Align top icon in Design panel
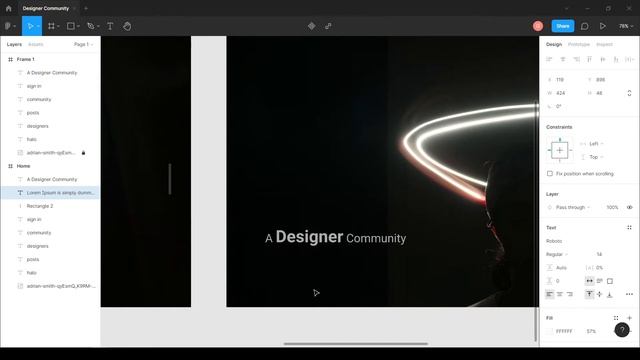Image resolution: width=640 pixels, height=360 pixels. [589, 60]
